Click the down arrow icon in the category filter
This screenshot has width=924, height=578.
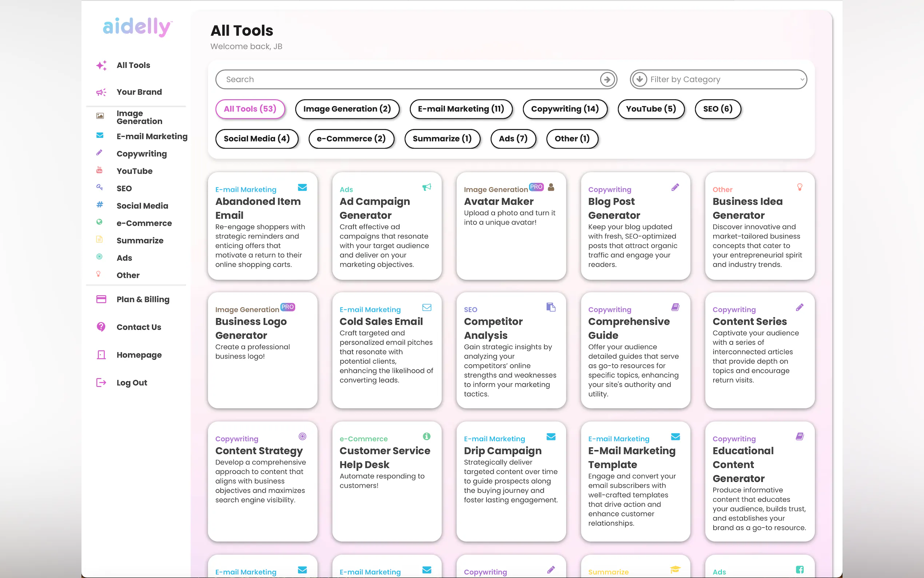pyautogui.click(x=640, y=79)
